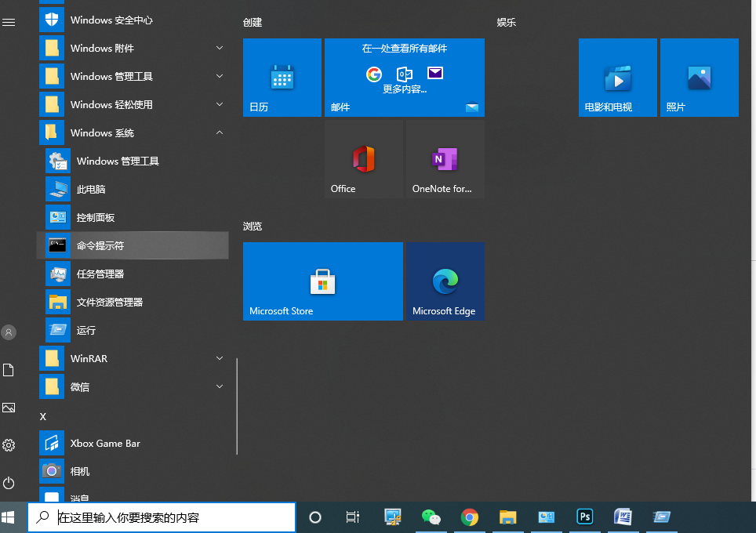Switch to Photoshop in the taskbar
Viewport: 756px width, 533px height.
(x=585, y=517)
